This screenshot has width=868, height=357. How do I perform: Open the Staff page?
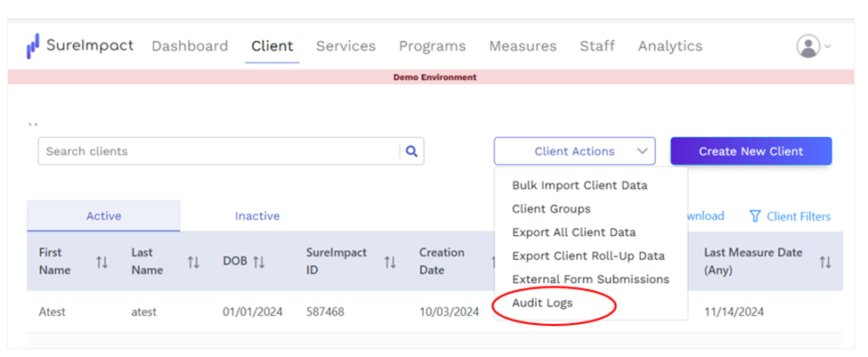point(597,46)
